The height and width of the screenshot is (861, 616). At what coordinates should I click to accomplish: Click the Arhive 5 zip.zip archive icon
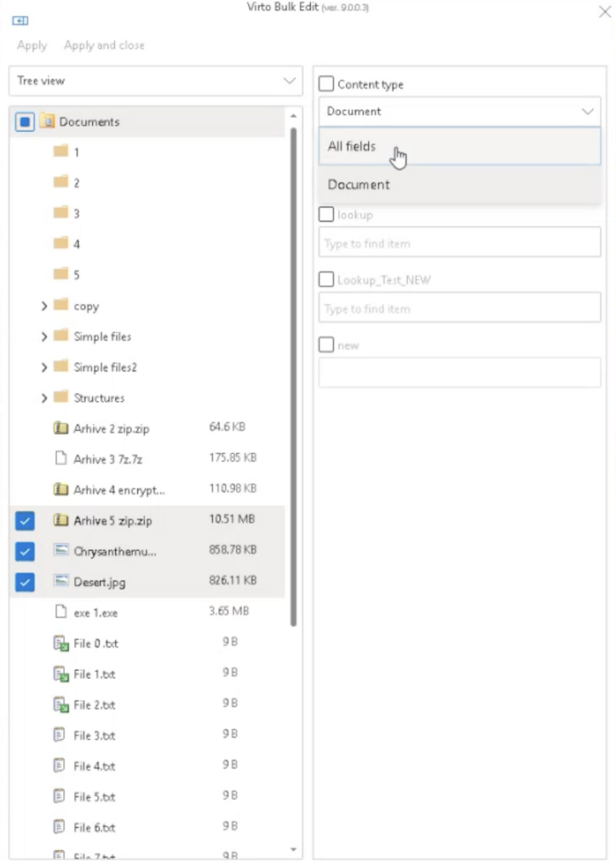[61, 520]
